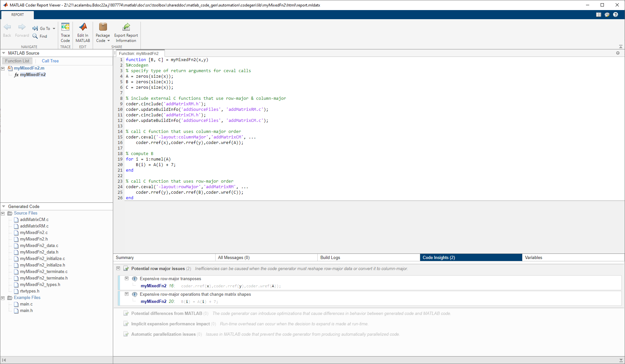Open addMatrixRM.c in generated code

pyautogui.click(x=34, y=226)
